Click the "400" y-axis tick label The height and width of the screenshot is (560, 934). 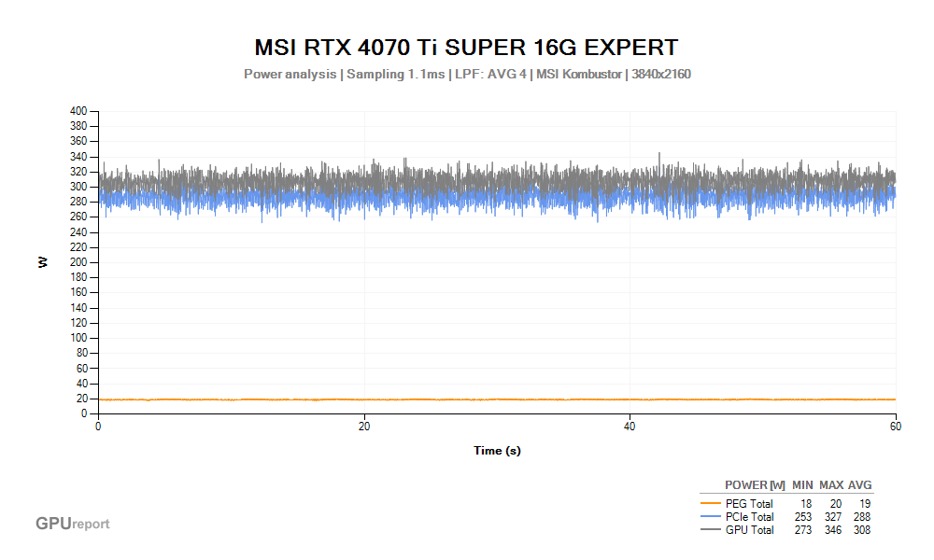[78, 111]
